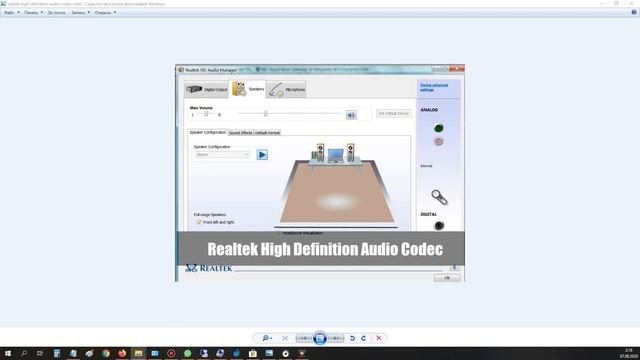The image size is (640, 360).
Task: Click the Main Volume left-right balance slider
Action: coord(206,114)
